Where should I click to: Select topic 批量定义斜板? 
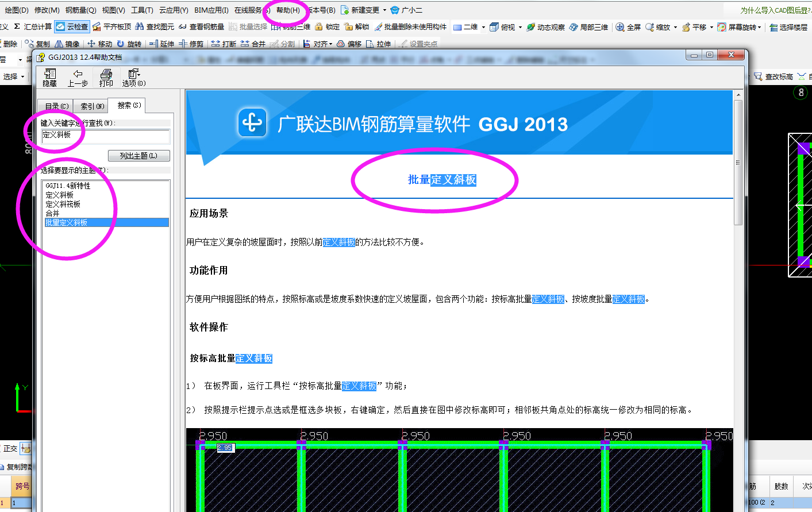107,222
